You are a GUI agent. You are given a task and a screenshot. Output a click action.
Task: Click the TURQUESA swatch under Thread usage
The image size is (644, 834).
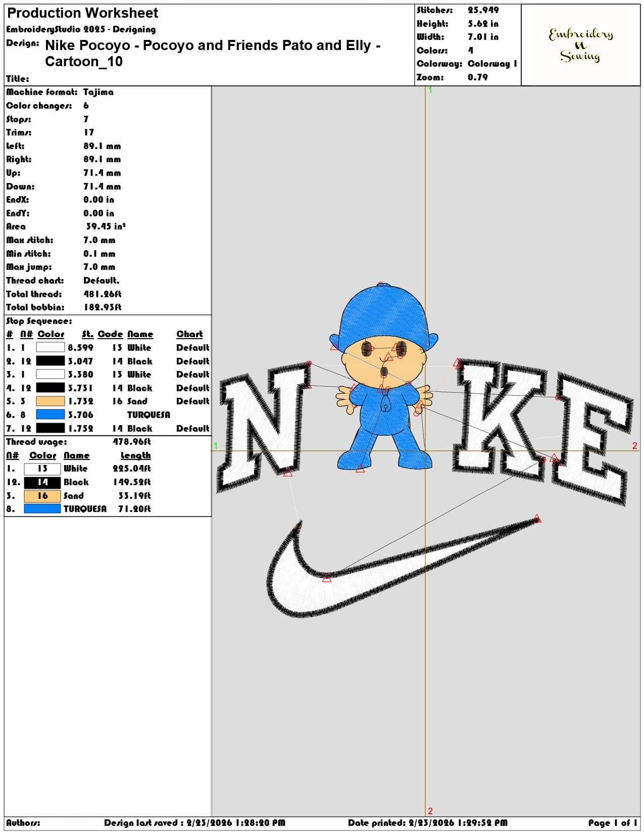pyautogui.click(x=42, y=508)
